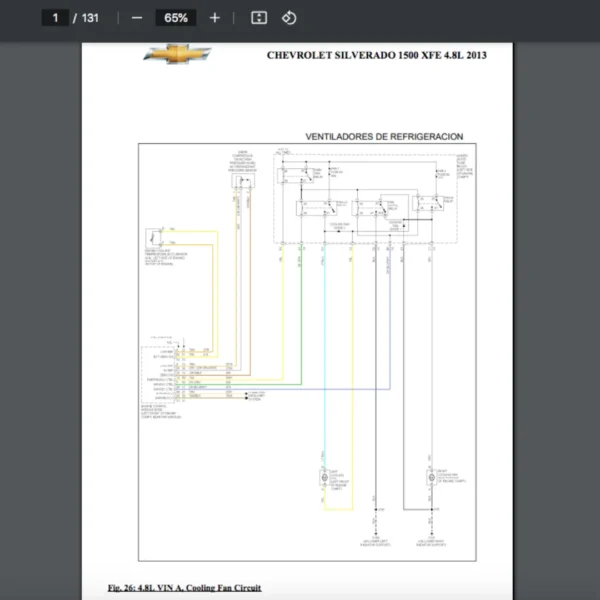The height and width of the screenshot is (600, 600).
Task: Click the Chevrolet Silverado 1500 XFE title
Action: [x=377, y=56]
